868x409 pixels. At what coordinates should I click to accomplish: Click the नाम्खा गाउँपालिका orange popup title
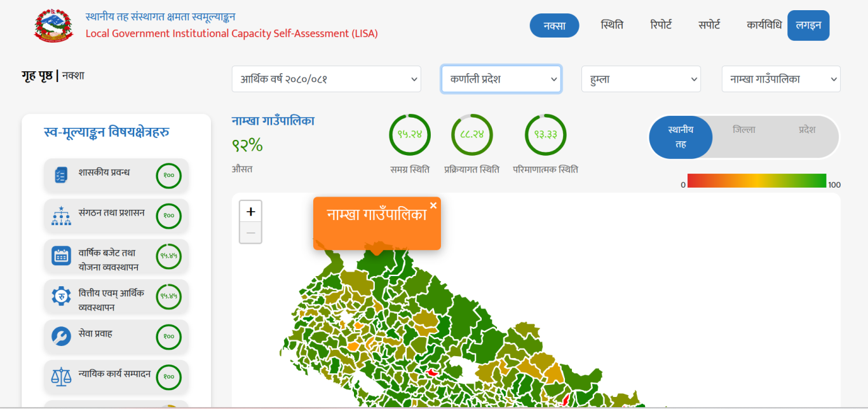click(377, 214)
